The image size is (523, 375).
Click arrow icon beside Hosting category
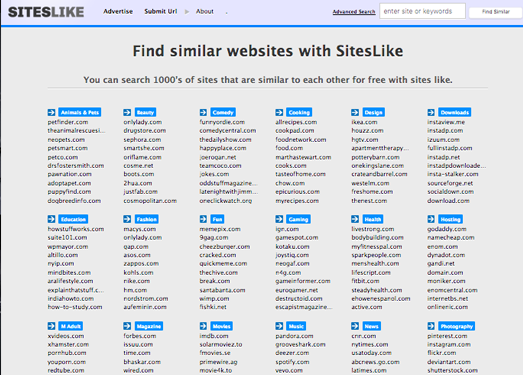pos(431,219)
